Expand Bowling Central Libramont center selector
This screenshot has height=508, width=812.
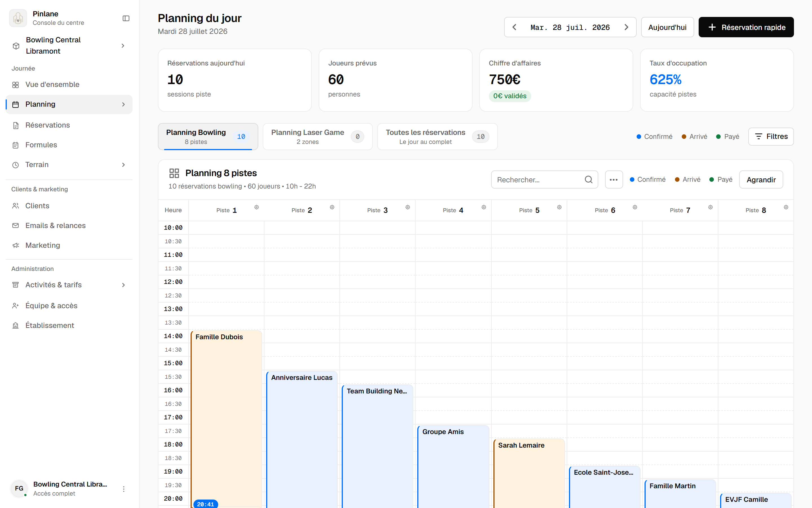click(69, 45)
